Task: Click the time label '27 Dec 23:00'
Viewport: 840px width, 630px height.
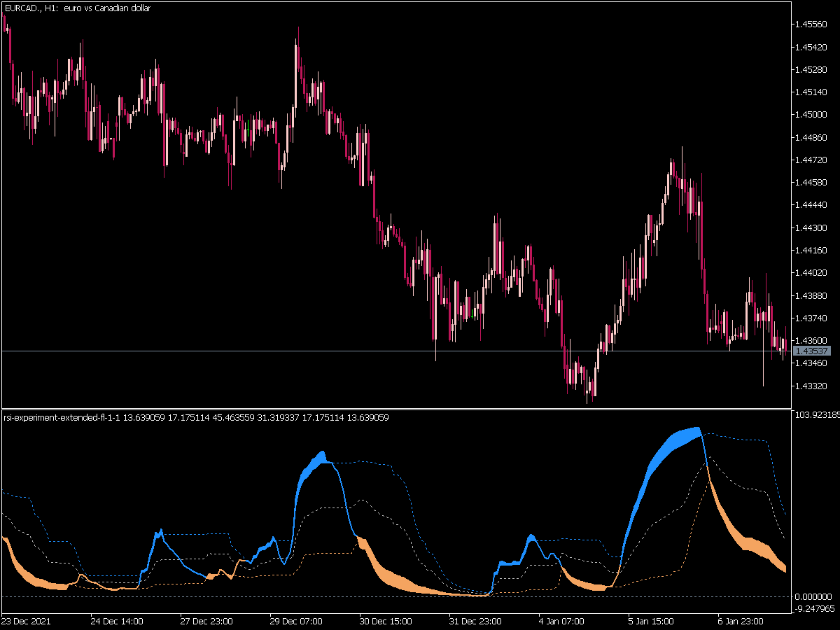Action: (206, 621)
